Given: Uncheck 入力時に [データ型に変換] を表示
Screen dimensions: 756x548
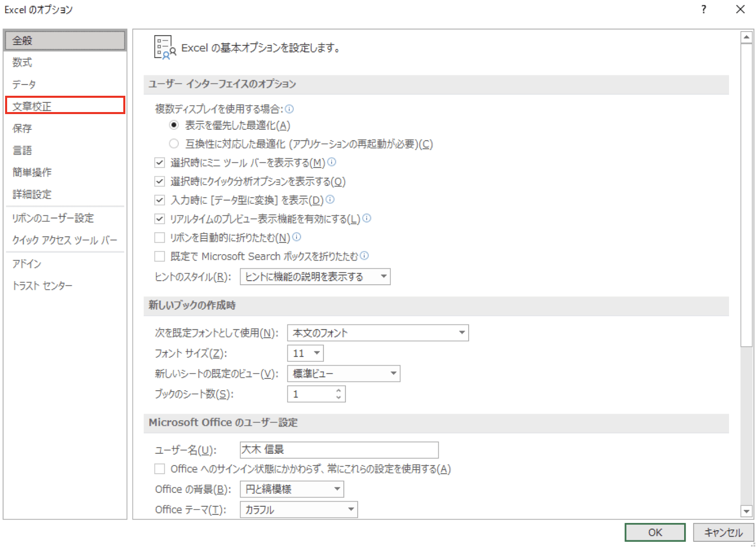Looking at the screenshot, I should [159, 200].
